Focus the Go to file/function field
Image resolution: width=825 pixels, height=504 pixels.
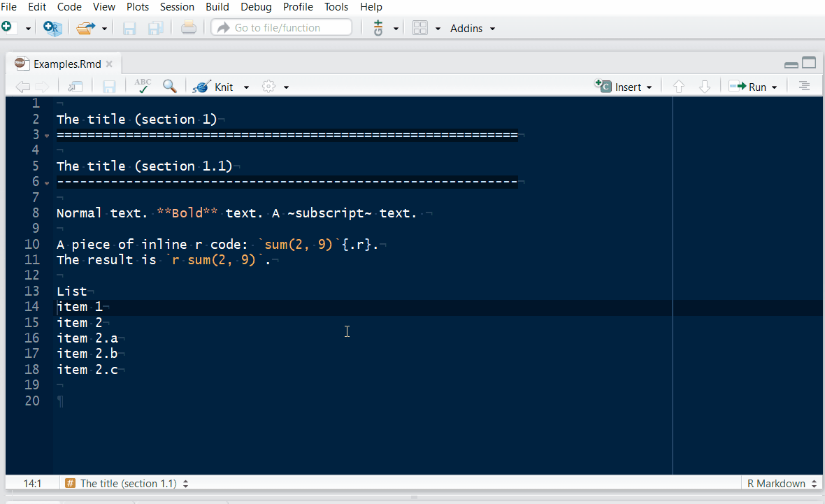282,27
